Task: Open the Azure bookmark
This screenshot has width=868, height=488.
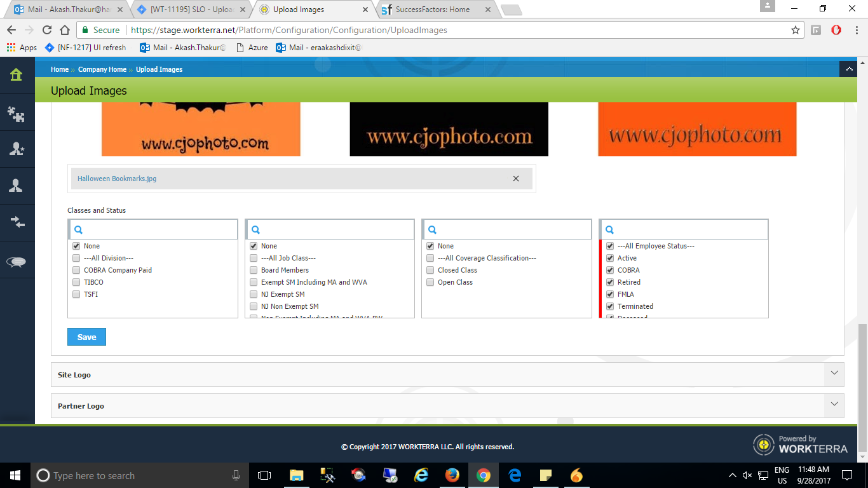Action: (252, 48)
